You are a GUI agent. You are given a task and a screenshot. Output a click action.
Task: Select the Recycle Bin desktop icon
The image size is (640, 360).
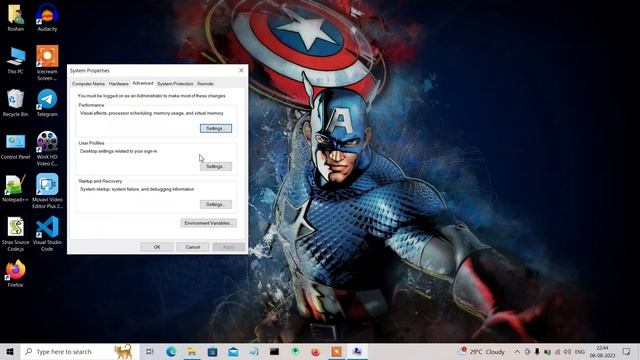16,103
